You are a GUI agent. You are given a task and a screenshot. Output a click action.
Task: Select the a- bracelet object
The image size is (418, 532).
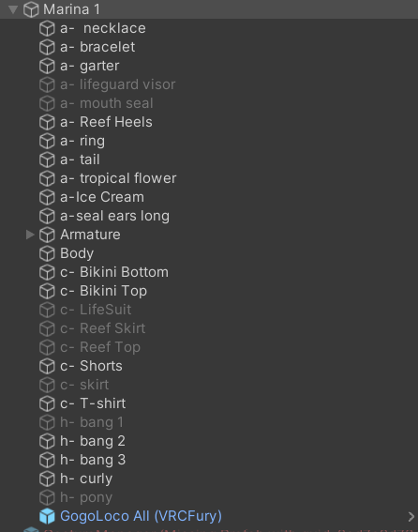click(x=97, y=47)
